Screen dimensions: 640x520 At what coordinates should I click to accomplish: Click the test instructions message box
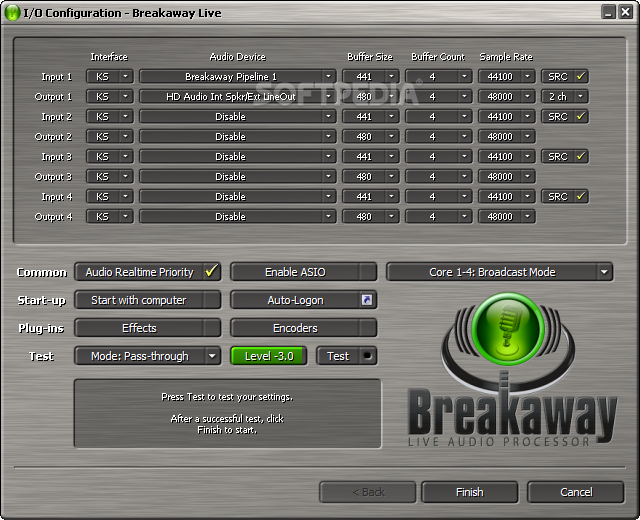(227, 413)
